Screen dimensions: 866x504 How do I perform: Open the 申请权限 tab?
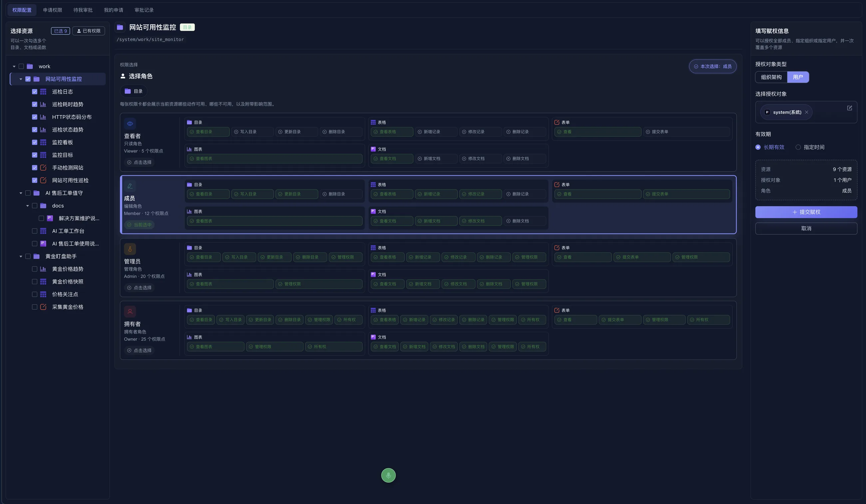[53, 10]
